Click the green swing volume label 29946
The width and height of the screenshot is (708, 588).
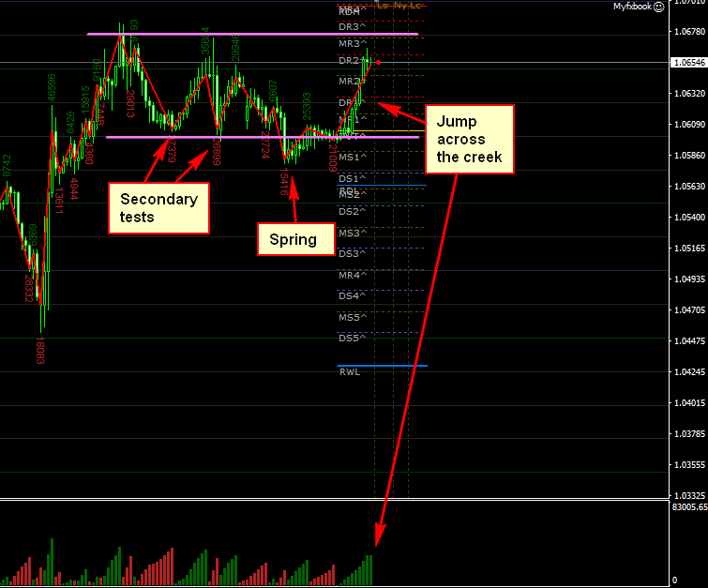tap(235, 48)
